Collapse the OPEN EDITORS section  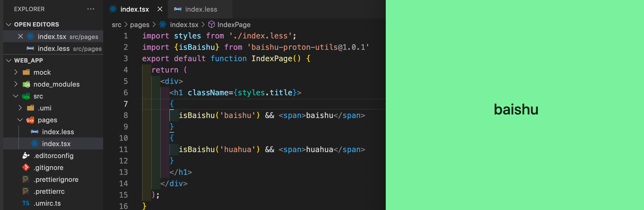[9, 24]
